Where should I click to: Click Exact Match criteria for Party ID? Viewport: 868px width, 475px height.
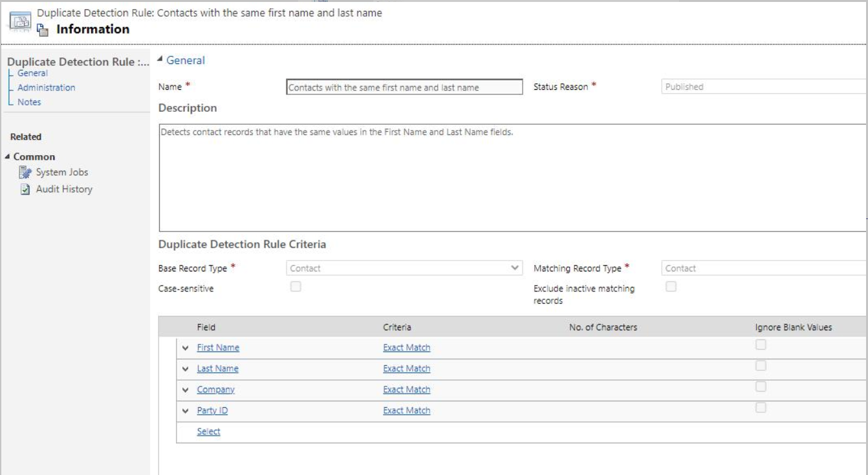[406, 410]
